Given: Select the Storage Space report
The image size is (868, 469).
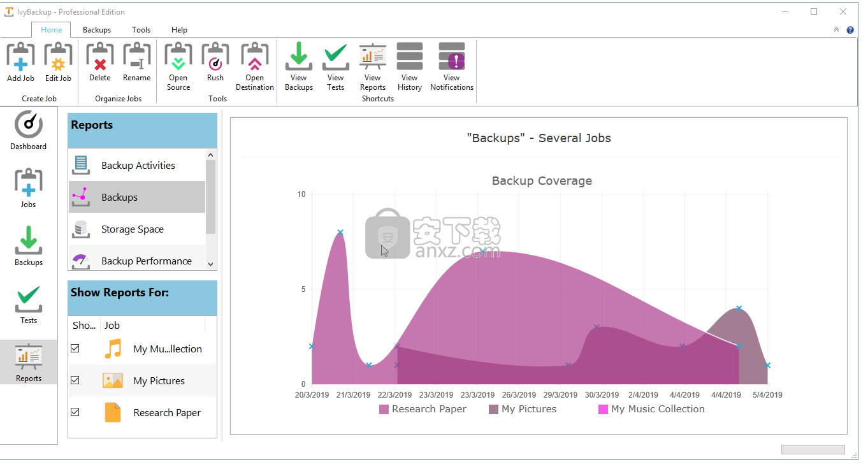Looking at the screenshot, I should 137,229.
